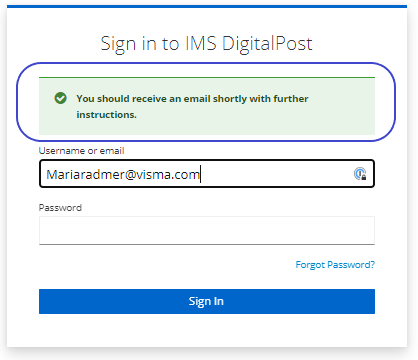Screen dimensions: 418x360
Task: Click the blue top border of the sign-in card
Action: [207, 6]
